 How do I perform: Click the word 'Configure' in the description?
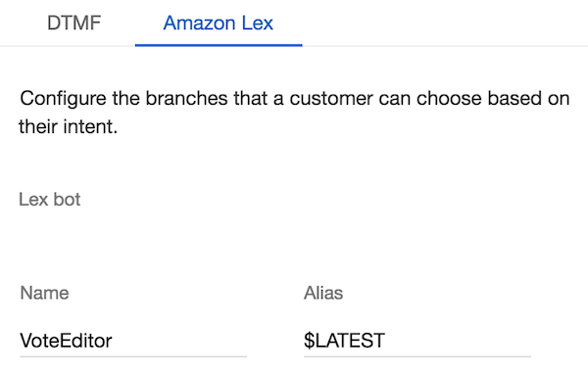point(63,99)
